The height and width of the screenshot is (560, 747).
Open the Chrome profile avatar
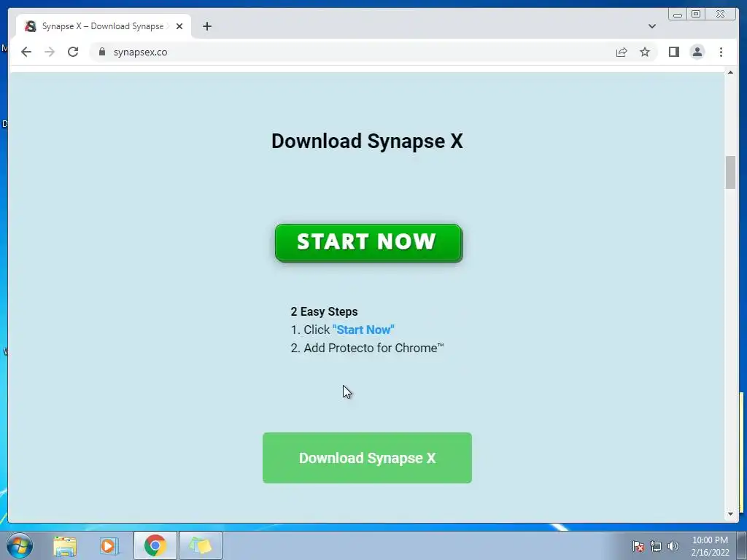(x=697, y=52)
